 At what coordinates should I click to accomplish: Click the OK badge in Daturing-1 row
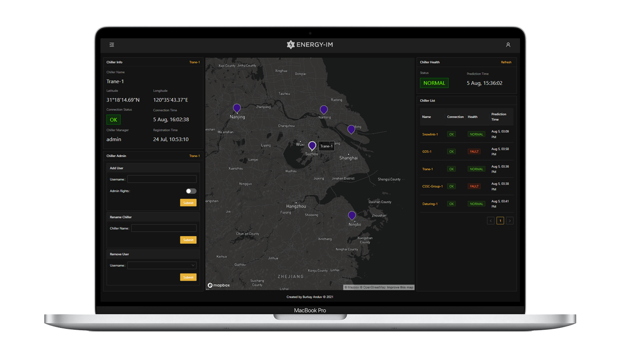(x=451, y=204)
